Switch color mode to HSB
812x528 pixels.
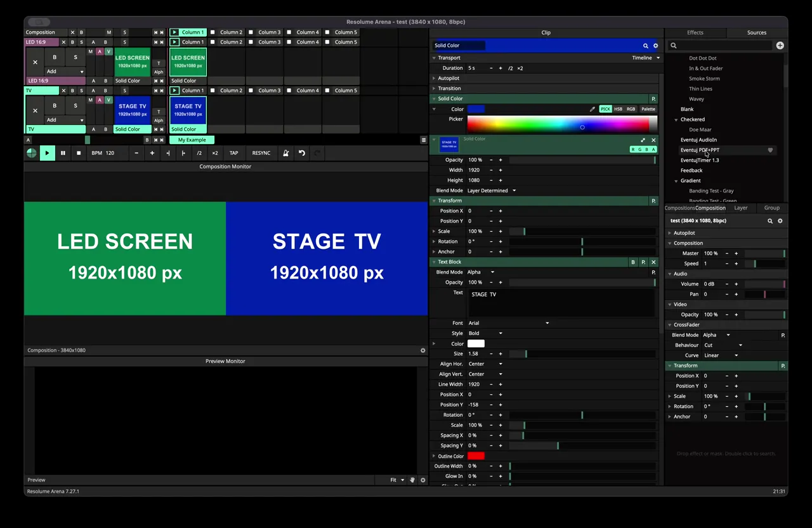point(619,109)
